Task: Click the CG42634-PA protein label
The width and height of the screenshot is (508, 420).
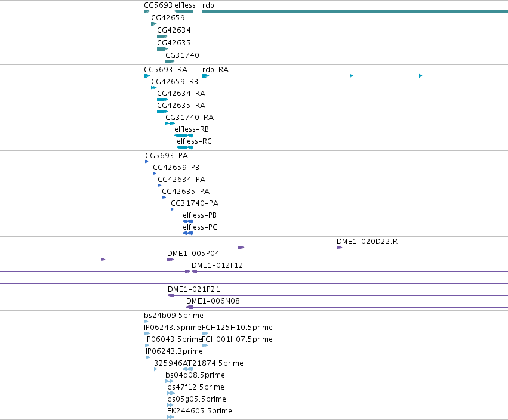Action: [181, 180]
